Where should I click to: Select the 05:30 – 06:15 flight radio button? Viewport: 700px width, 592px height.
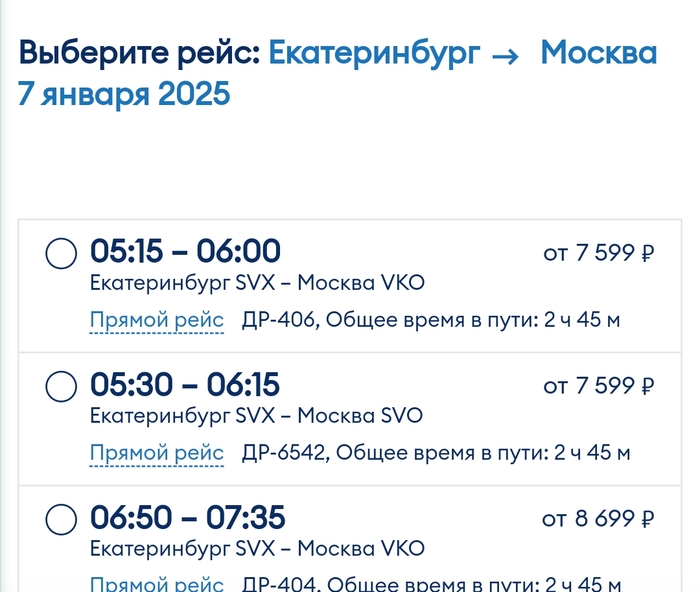[x=61, y=387]
